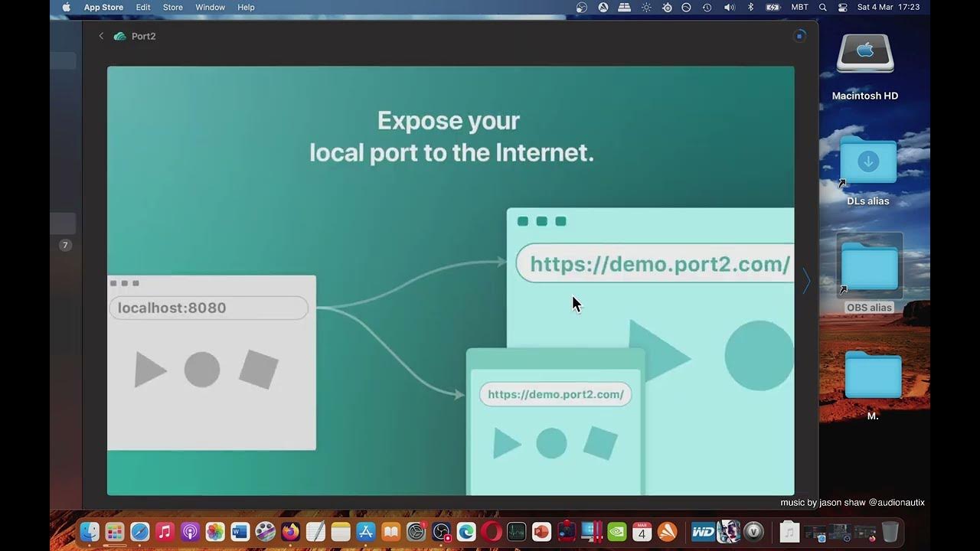Open Calendar from the Dock

coord(642,531)
